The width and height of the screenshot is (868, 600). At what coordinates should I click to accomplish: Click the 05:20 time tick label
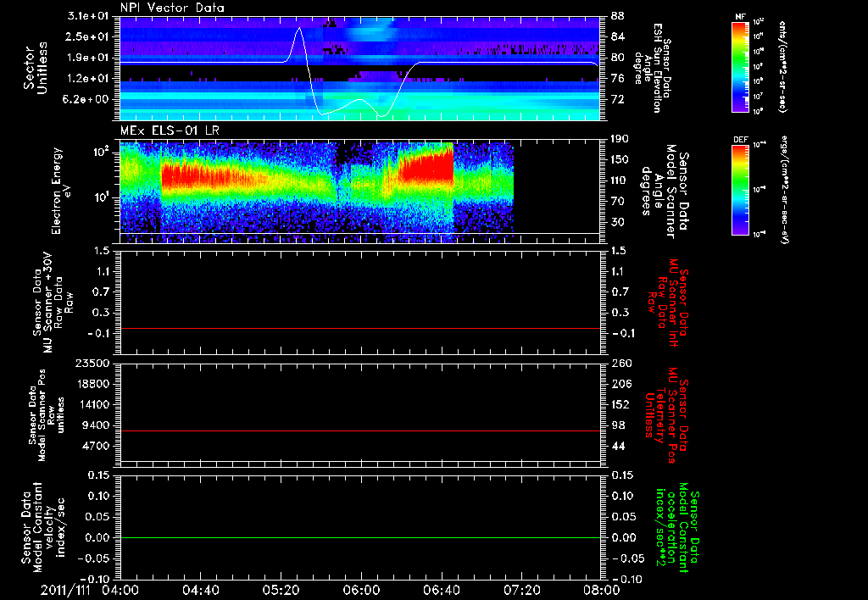pyautogui.click(x=281, y=590)
